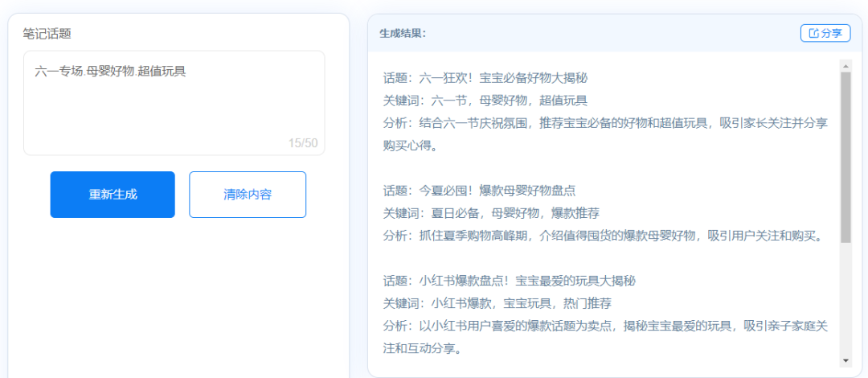The height and width of the screenshot is (378, 868).
Task: Click the scrollbar up arrow in results
Action: 845,66
